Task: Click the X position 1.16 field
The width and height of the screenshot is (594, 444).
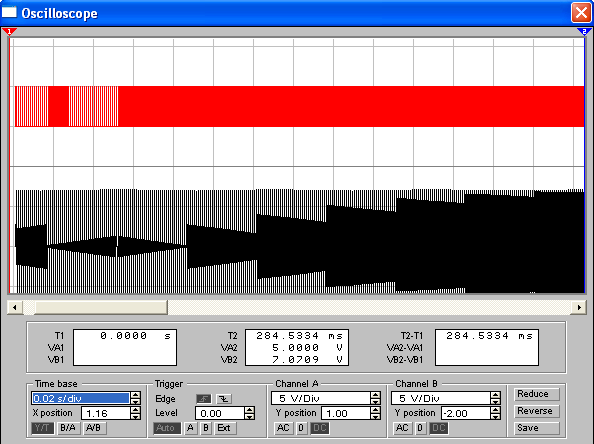Action: (106, 413)
